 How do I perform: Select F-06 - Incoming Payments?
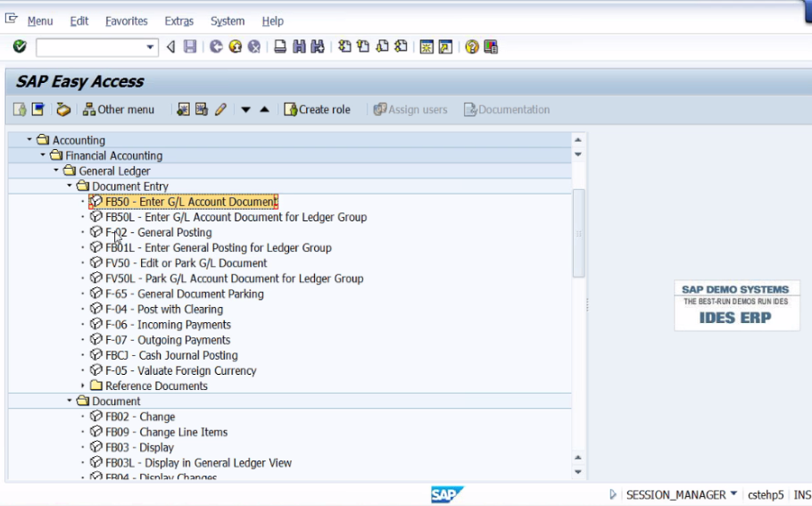[x=161, y=324]
